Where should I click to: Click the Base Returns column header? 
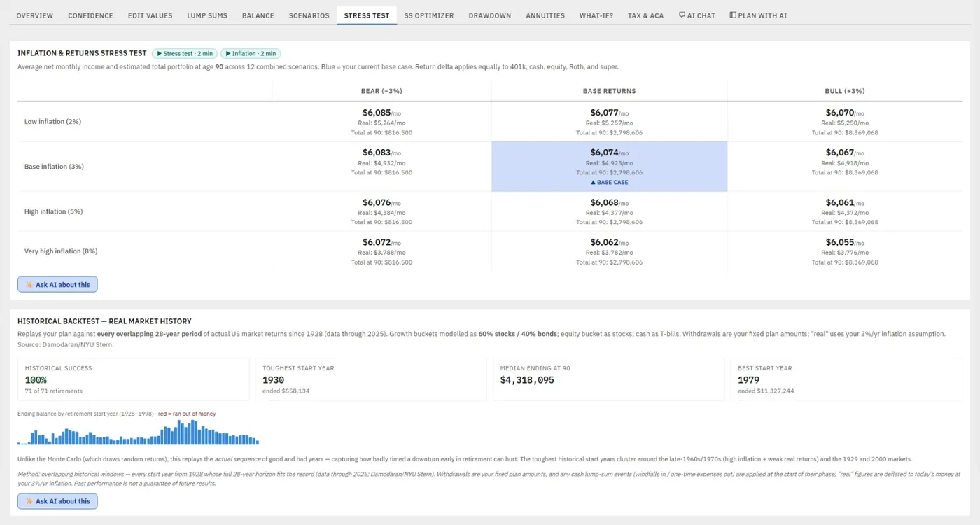click(x=609, y=91)
